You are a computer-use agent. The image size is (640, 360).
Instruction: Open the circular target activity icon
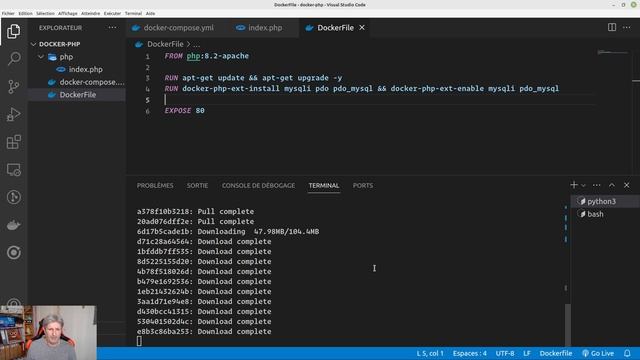tap(13, 253)
